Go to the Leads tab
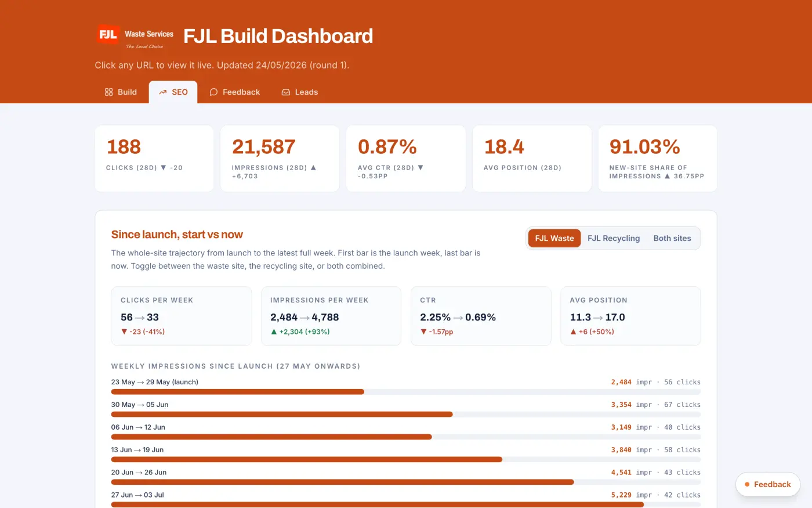Image resolution: width=812 pixels, height=508 pixels. 300,92
